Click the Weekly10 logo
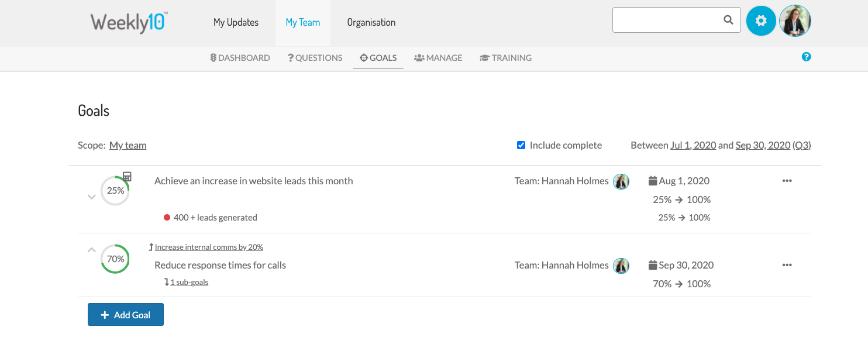The width and height of the screenshot is (868, 361). (129, 22)
